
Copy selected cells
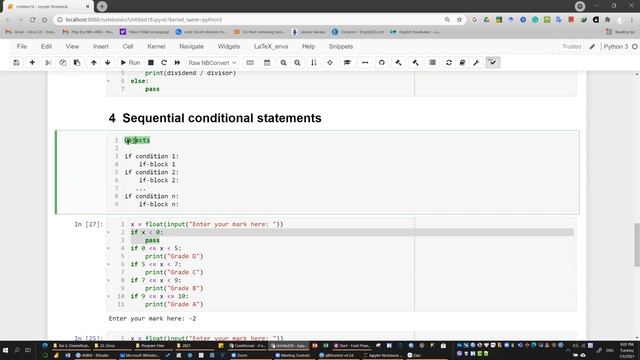(62, 62)
